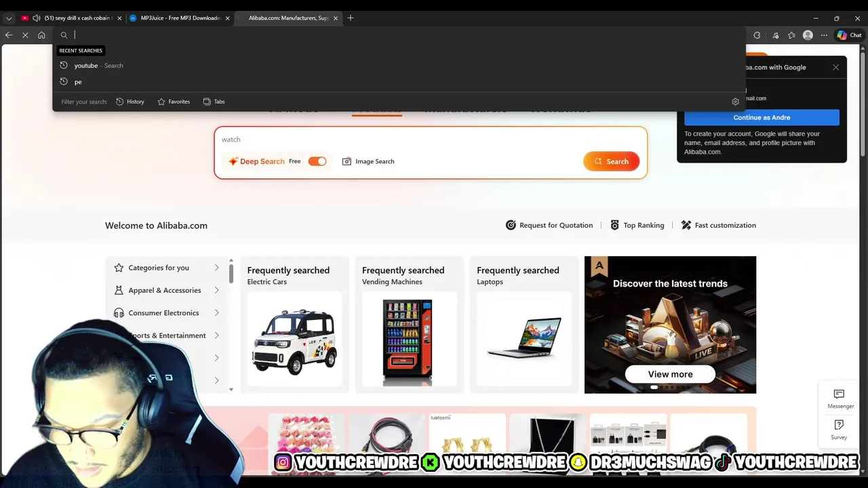Click the category list scroll-up arrow

231,260
